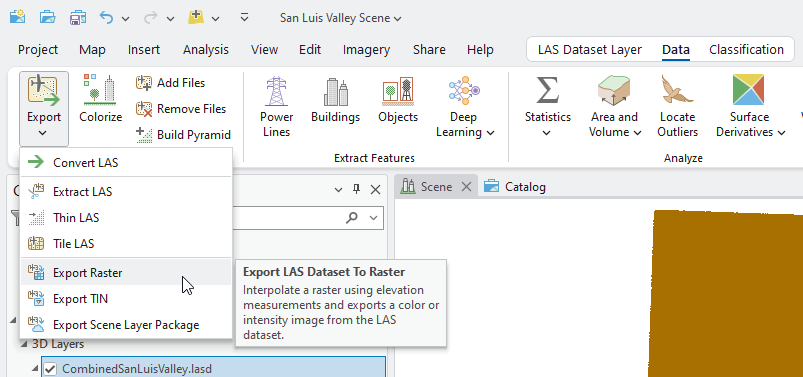Viewport: 803px width, 377px height.
Task: Switch to the Catalog view tab
Action: coord(515,186)
